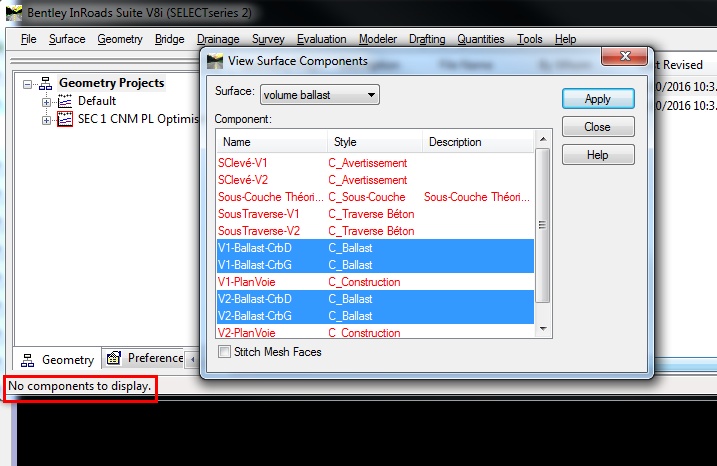This screenshot has height=466, width=717.
Task: Click the SEC 1 CNM PL geometry icon
Action: coord(65,119)
